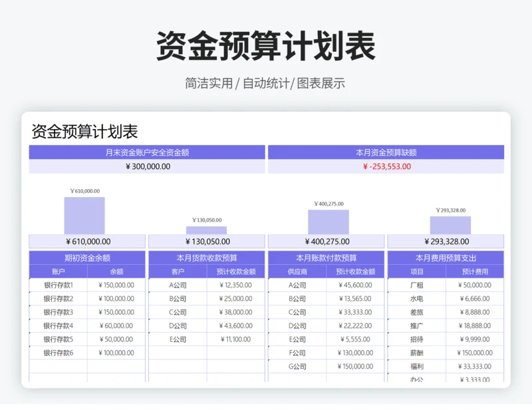
Task: Select the 银行存款6 account cell
Action: coord(59,353)
